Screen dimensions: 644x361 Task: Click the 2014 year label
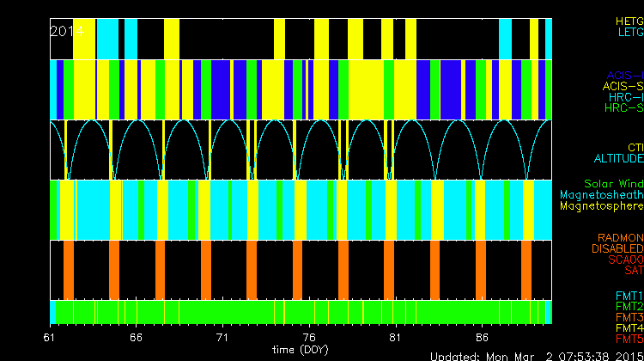(x=66, y=31)
